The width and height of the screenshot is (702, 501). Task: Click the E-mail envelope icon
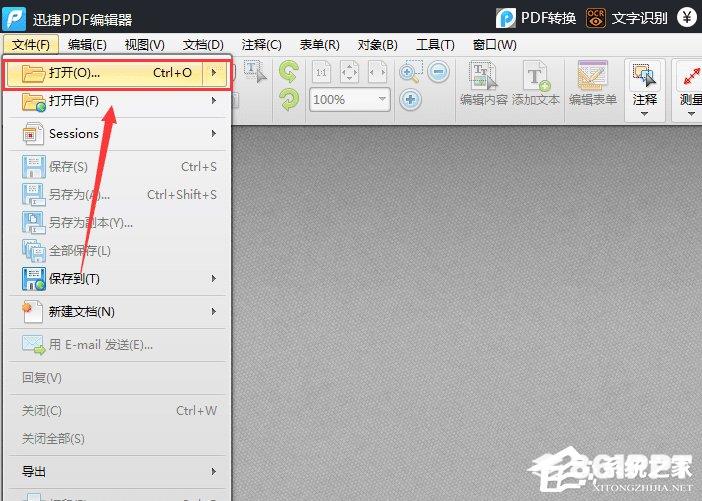tap(34, 345)
